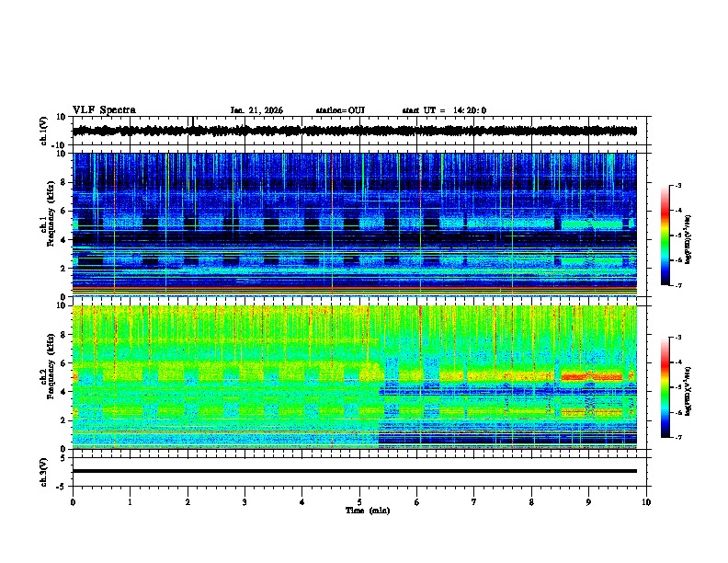Click the ch.2 colorbar log(PSD) label
728x563 pixels.
coord(688,391)
